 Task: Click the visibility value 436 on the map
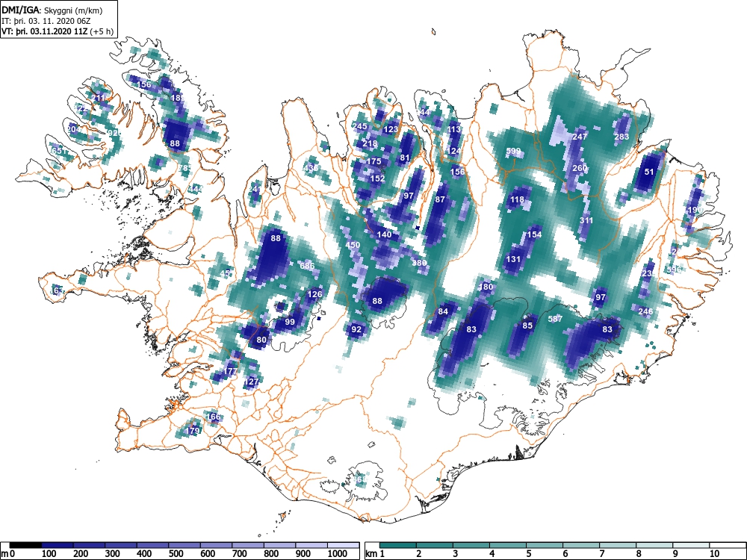311,168
